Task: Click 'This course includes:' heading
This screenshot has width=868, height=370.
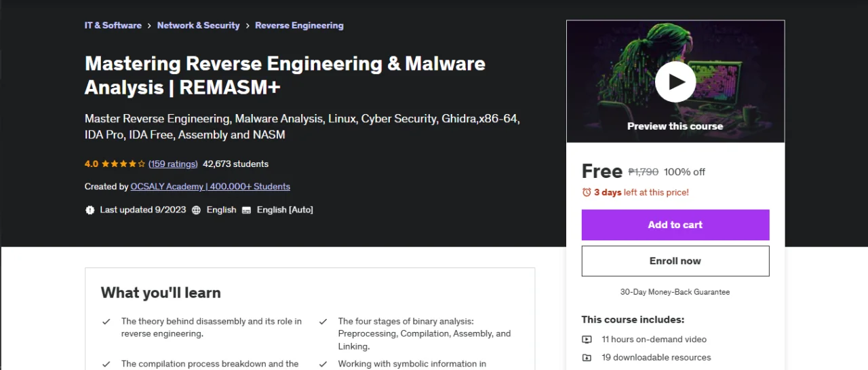Action: click(x=633, y=319)
